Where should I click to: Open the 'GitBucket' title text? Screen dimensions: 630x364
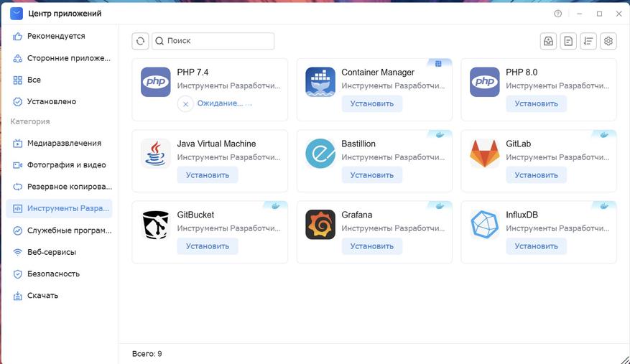[195, 215]
